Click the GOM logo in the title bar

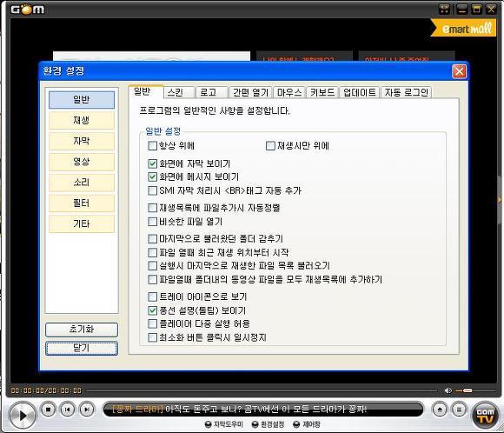tap(28, 10)
